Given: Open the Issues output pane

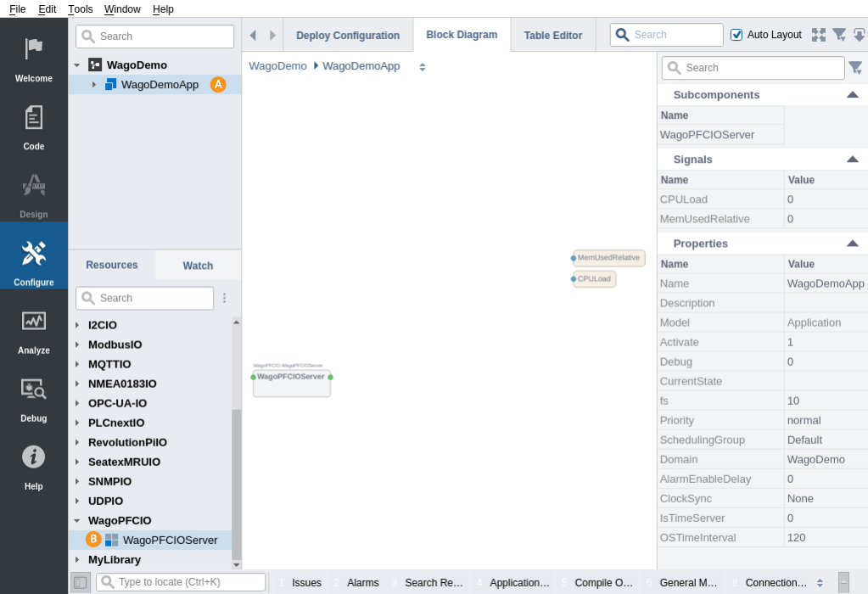Looking at the screenshot, I should tap(305, 582).
